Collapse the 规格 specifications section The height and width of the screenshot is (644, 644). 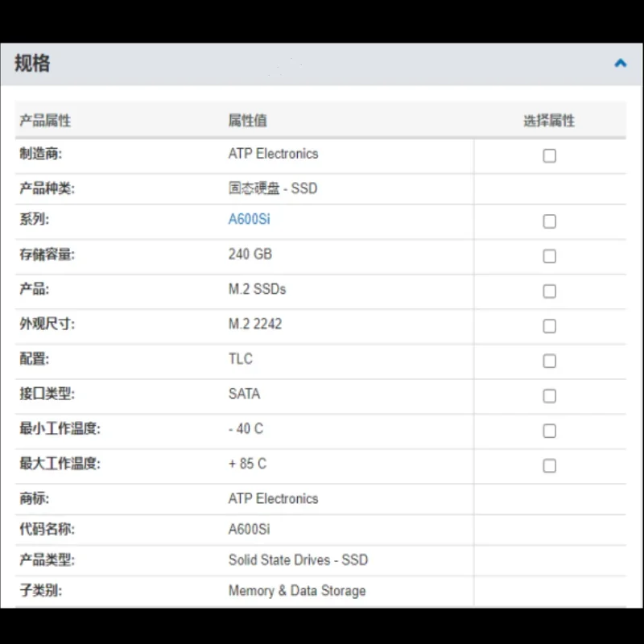click(620, 63)
